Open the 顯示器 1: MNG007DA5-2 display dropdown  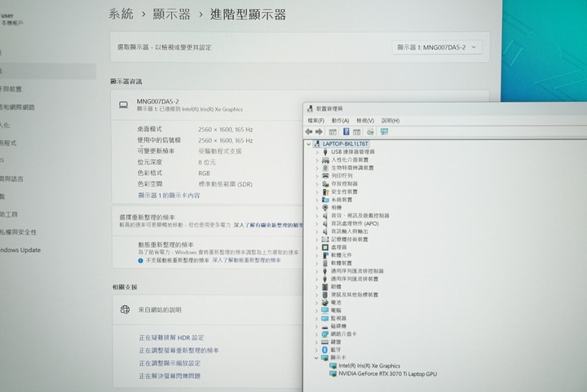click(x=437, y=47)
